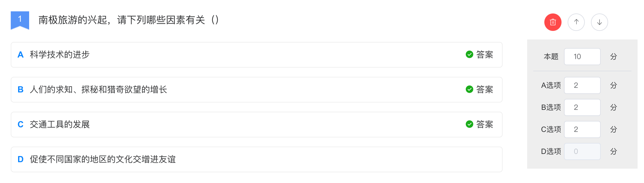Mark option D 促使不同国家 as answer
Image resolution: width=644 pixels, height=183 pixels.
[x=257, y=159]
